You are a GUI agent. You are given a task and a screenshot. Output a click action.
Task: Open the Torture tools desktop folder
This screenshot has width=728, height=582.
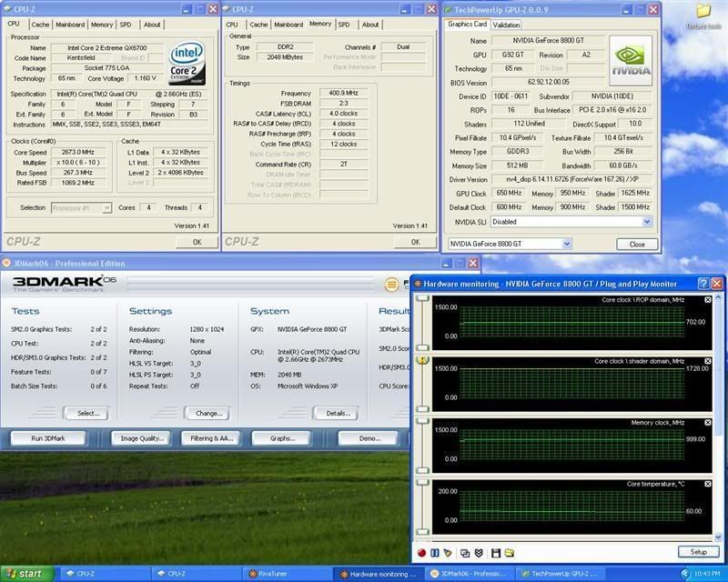(703, 12)
